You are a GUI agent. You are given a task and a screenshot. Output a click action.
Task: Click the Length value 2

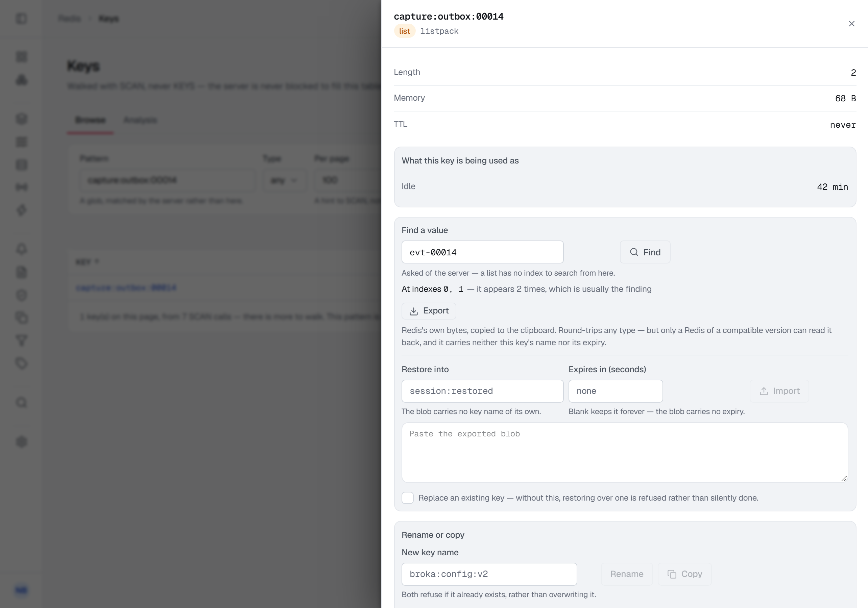pos(853,73)
